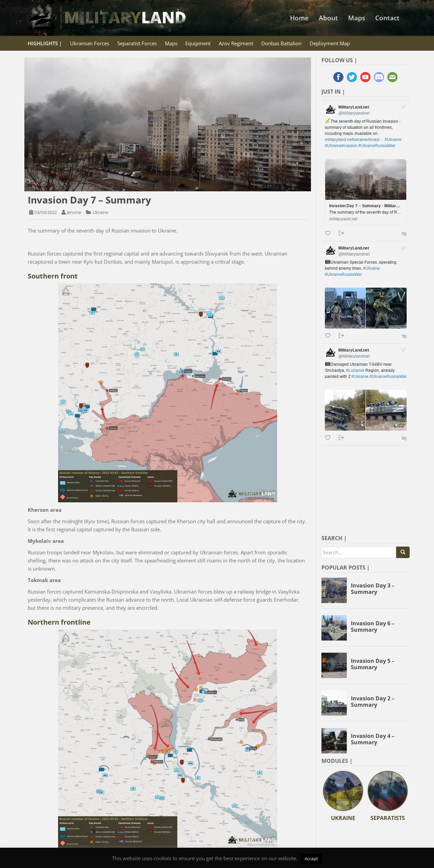Like the damaged T-64BV tweet
This screenshot has width=434, height=868.
(x=328, y=438)
